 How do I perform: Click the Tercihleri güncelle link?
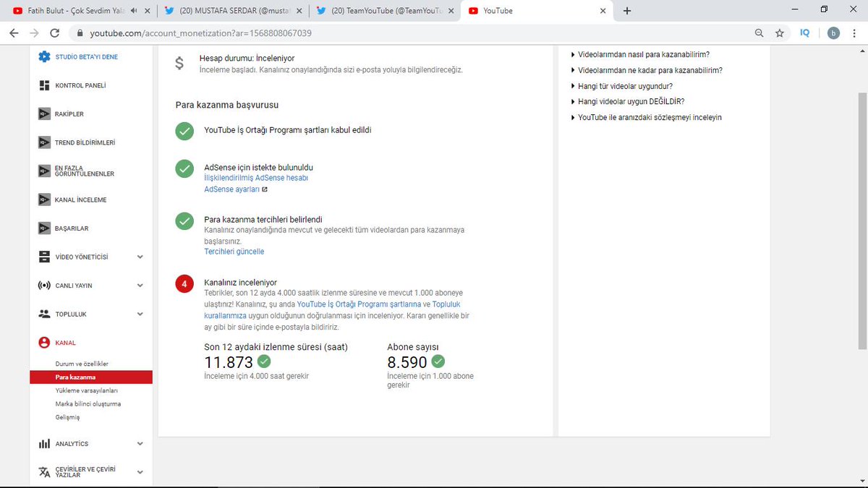[x=234, y=252]
